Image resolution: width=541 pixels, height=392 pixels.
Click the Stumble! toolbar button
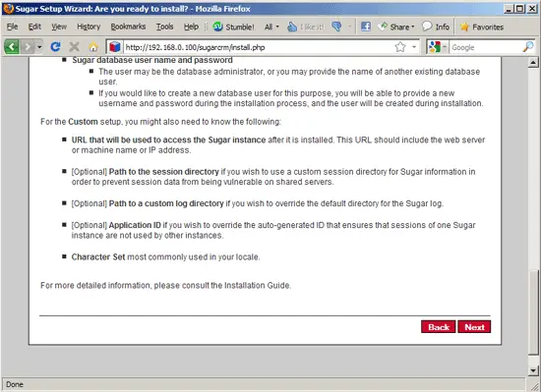click(x=233, y=27)
